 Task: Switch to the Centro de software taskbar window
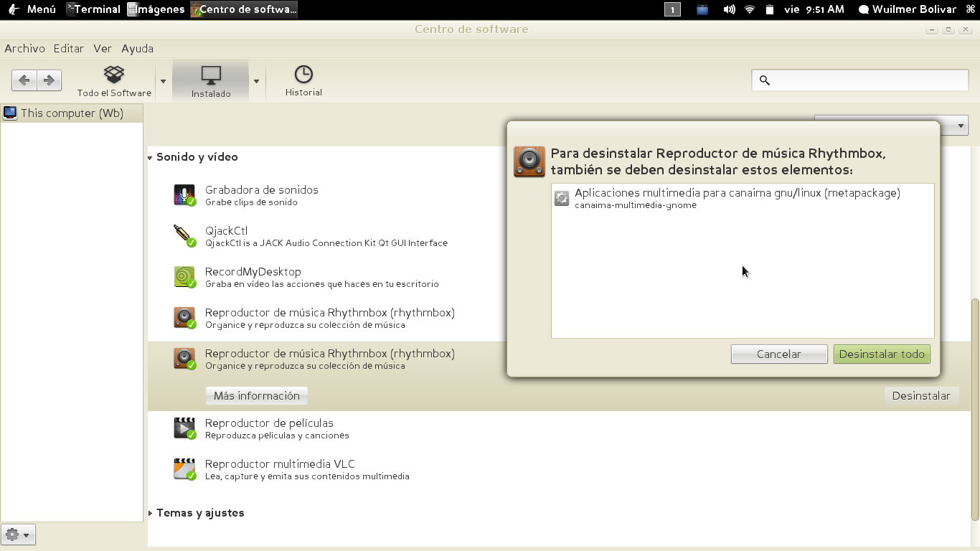point(244,9)
